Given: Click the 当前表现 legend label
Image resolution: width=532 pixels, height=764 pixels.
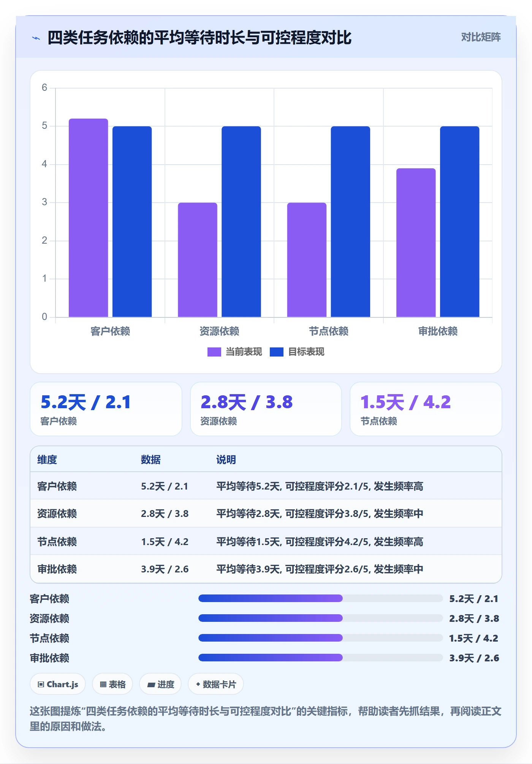Looking at the screenshot, I should point(244,352).
